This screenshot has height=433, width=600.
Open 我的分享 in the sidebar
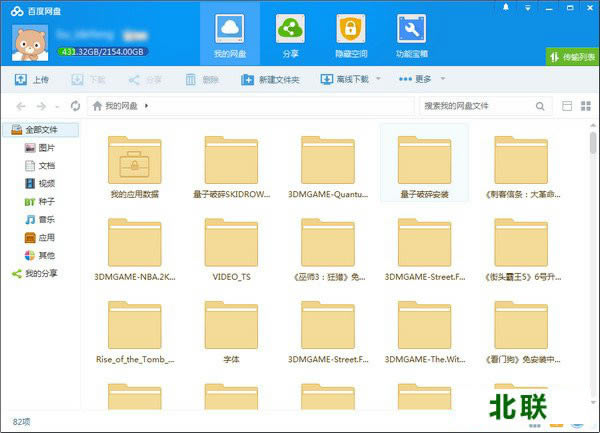point(34,273)
